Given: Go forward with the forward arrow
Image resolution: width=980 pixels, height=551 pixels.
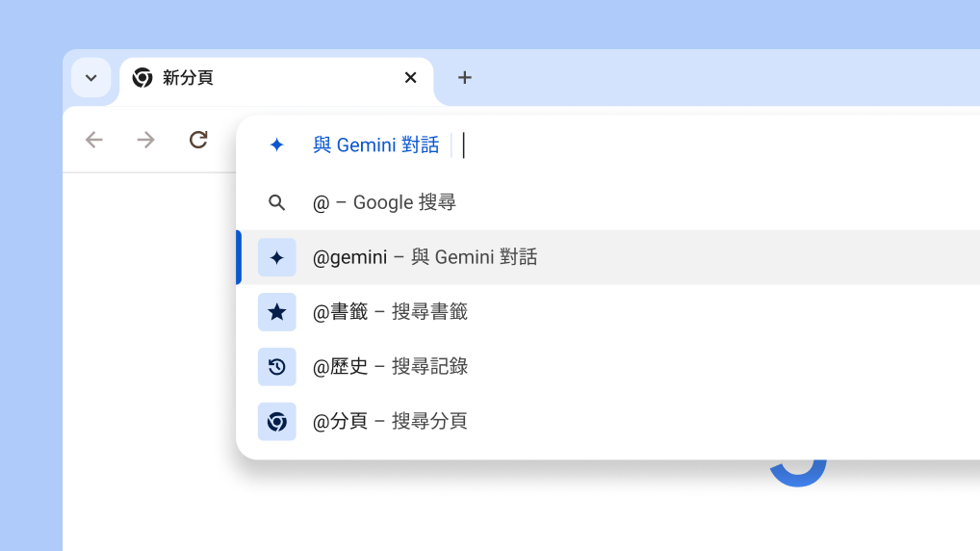Looking at the screenshot, I should [145, 140].
